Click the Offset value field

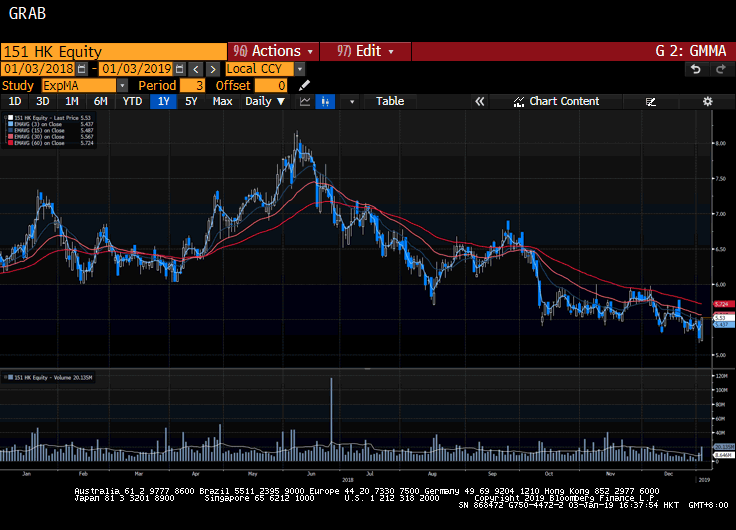click(x=271, y=85)
